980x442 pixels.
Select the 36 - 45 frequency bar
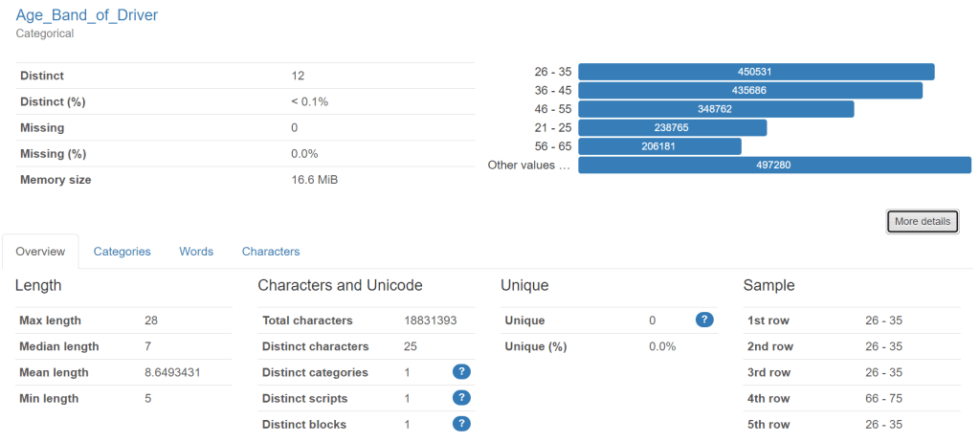click(749, 90)
